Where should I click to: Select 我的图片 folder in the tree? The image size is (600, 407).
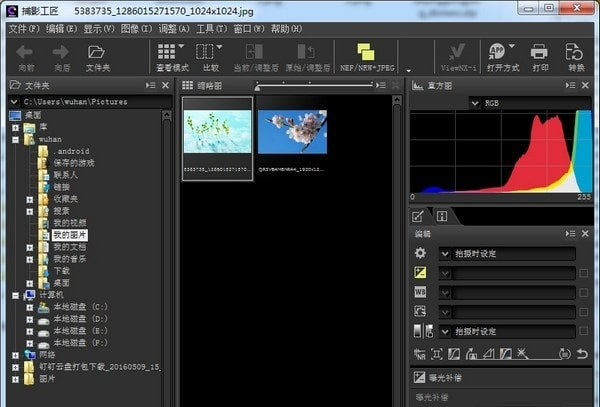(x=68, y=234)
